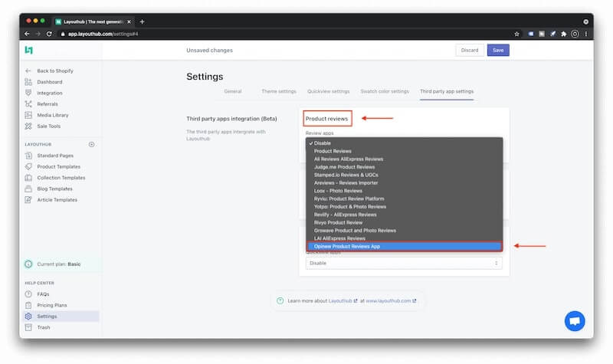This screenshot has height=364, width=613.
Task: Reload the page in browser
Action: click(49, 34)
